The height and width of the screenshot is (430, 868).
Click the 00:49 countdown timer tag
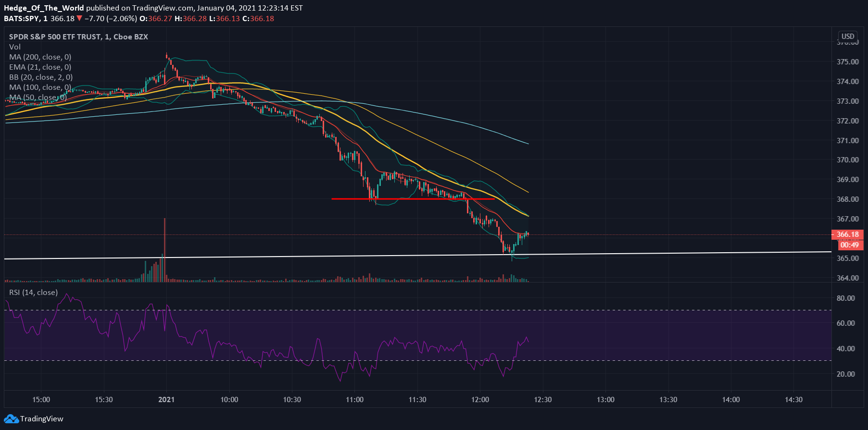click(850, 245)
